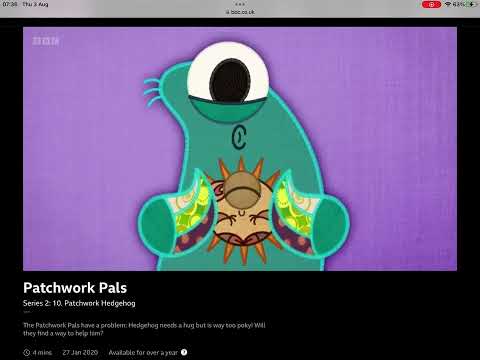Viewport: 480px width, 360px height.
Task: Select 'Available for over a year' text
Action: coord(143,352)
